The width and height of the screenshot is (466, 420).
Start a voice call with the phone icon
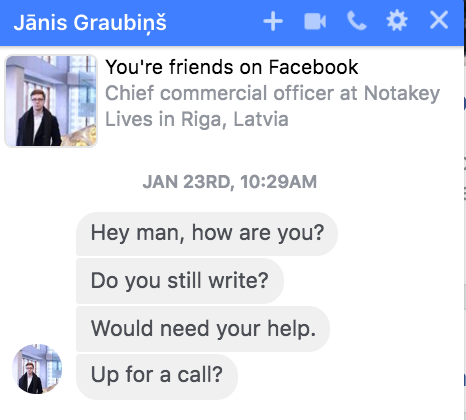[357, 21]
